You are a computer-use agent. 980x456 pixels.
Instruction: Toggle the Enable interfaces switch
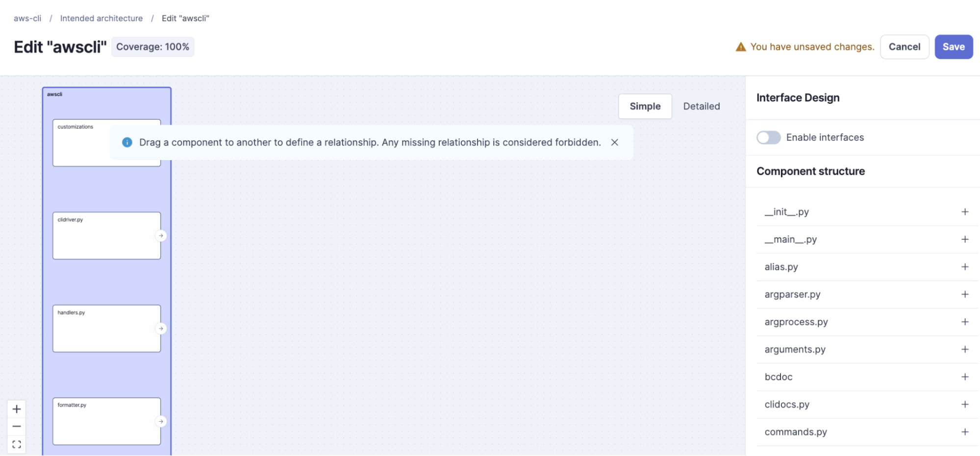coord(769,138)
